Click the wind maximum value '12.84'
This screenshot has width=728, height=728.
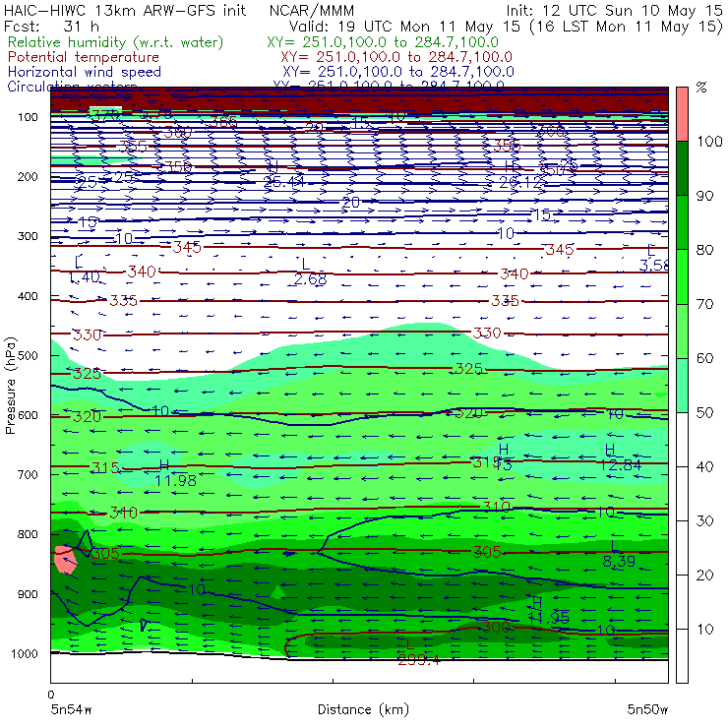click(x=621, y=464)
